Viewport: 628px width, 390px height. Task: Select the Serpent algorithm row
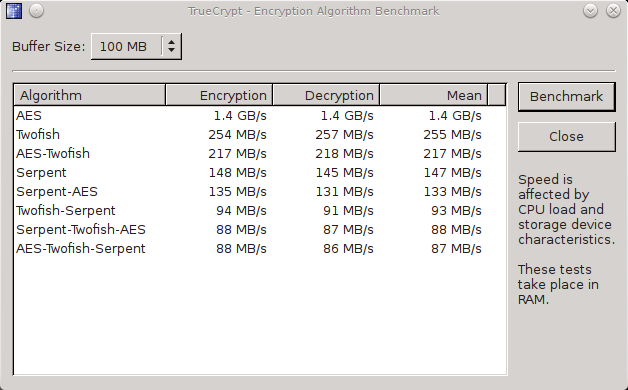(260, 173)
